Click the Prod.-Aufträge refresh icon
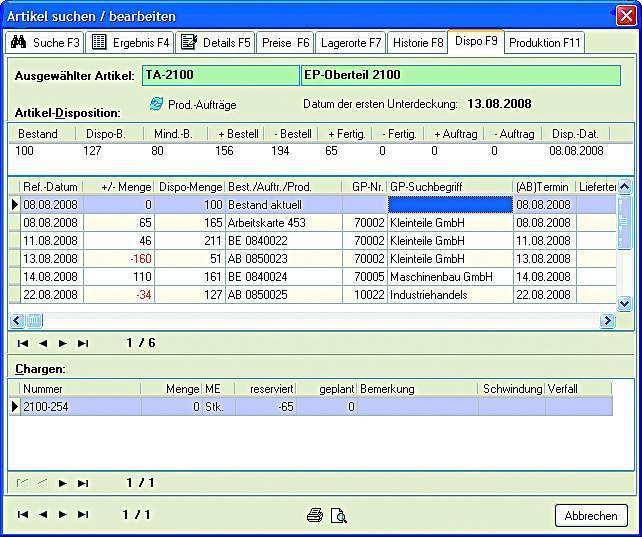The width and height of the screenshot is (642, 537). point(156,104)
